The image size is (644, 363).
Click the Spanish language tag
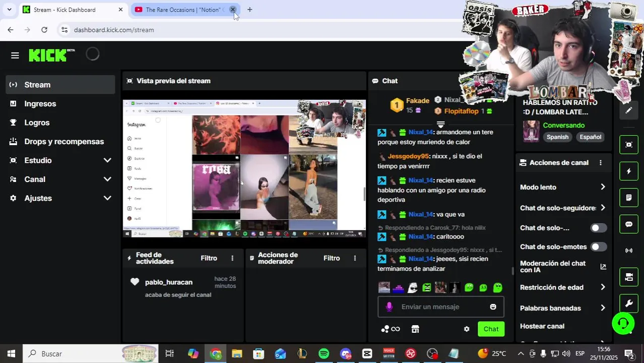(x=557, y=137)
